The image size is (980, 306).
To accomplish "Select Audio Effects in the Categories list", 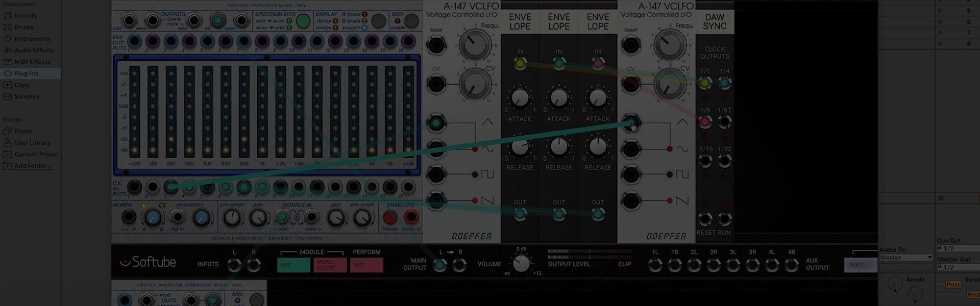I will pyautogui.click(x=34, y=50).
